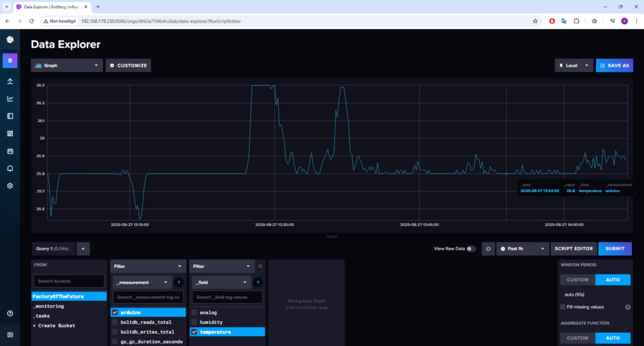Open the BotBerg organization avatar

(x=10, y=60)
